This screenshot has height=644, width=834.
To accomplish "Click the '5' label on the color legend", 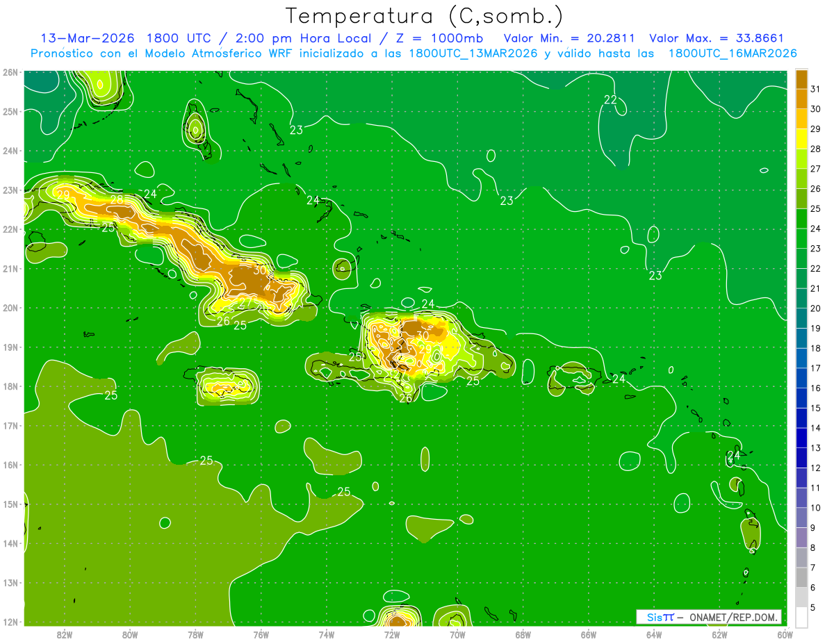I will (815, 607).
